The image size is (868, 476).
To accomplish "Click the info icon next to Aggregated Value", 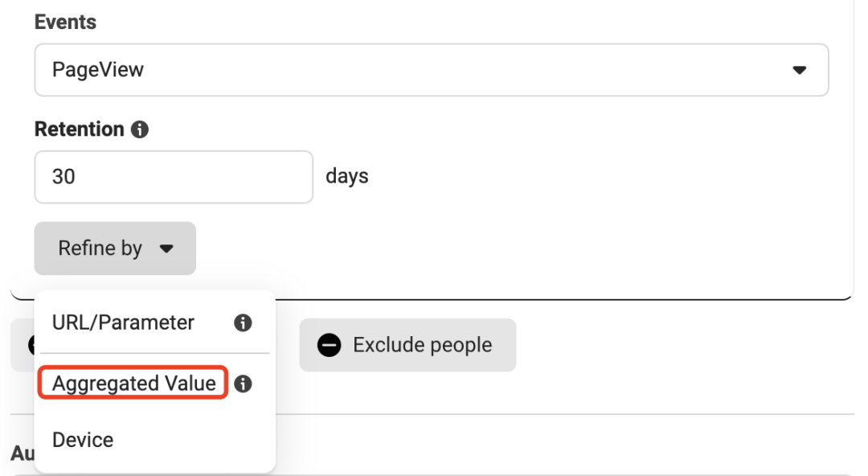I will click(243, 384).
